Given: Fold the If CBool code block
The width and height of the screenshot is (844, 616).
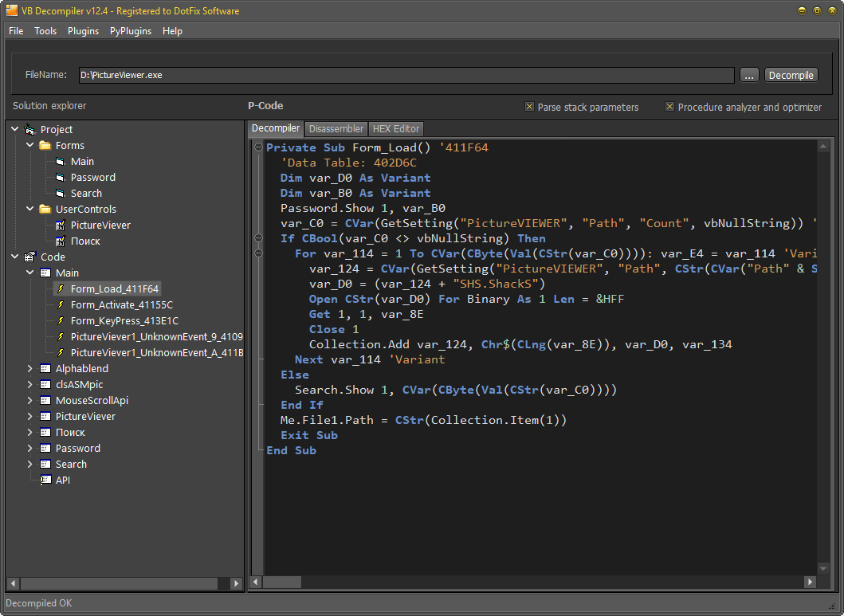Looking at the screenshot, I should point(258,237).
